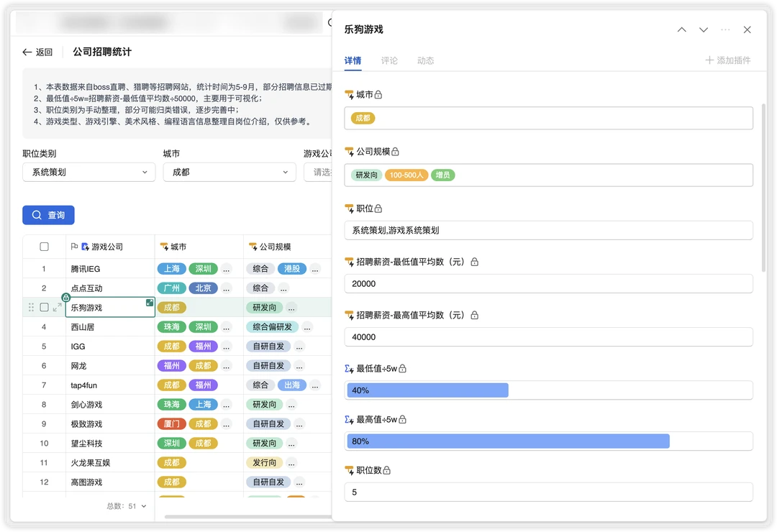
Task: Click the lock icon beside 最高值÷5w
Action: point(402,420)
